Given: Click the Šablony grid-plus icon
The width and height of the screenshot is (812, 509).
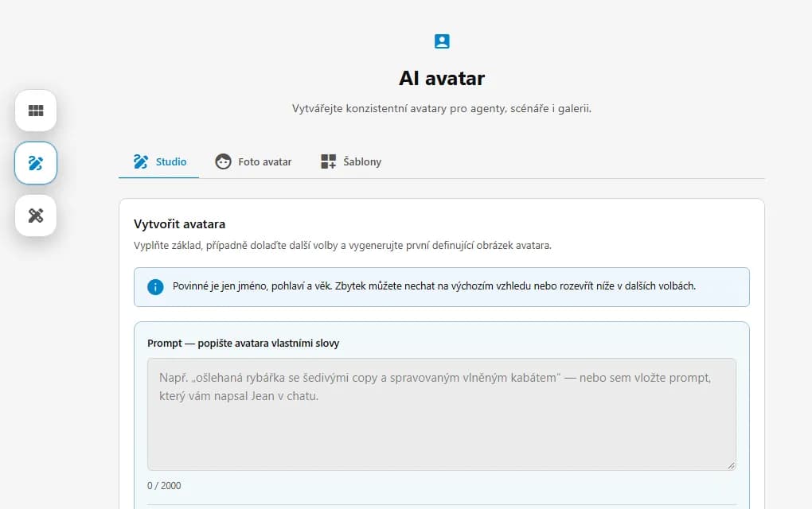Looking at the screenshot, I should click(x=328, y=161).
